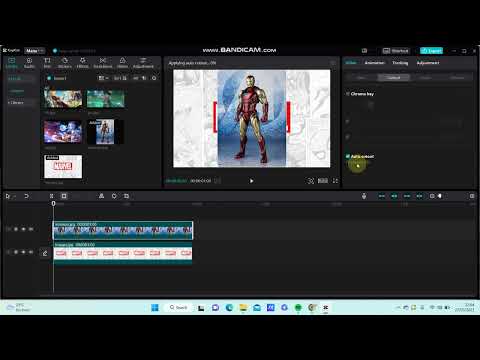
Task: Hide the lower Marvel logo track
Action: 23,252
